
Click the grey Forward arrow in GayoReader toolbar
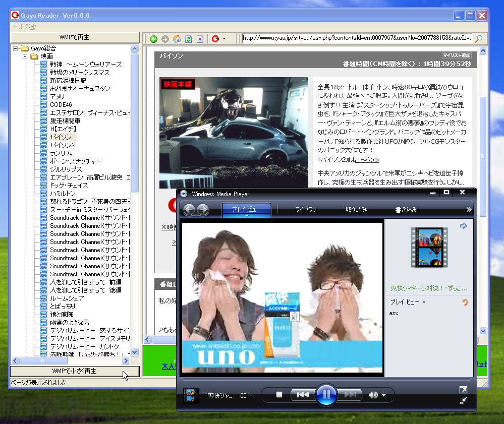(x=165, y=39)
